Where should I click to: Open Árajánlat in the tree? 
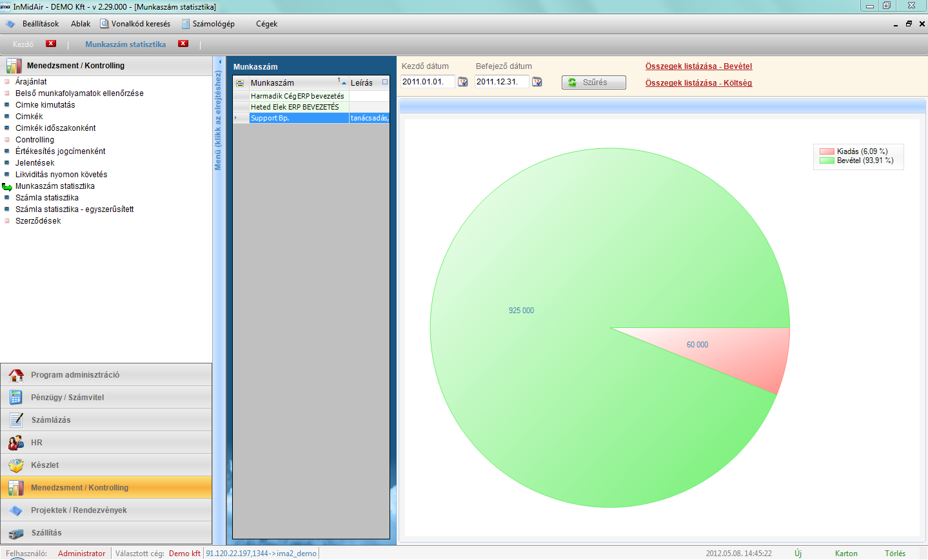click(31, 82)
